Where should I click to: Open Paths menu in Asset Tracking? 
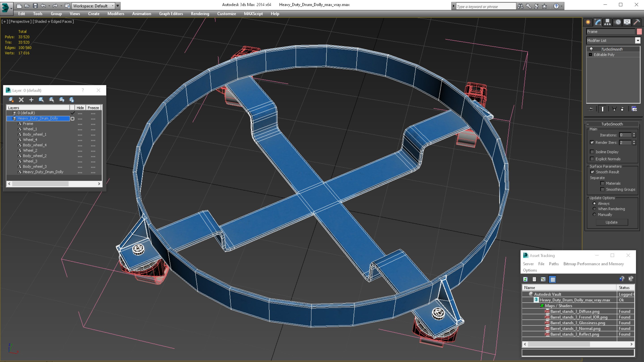click(554, 264)
